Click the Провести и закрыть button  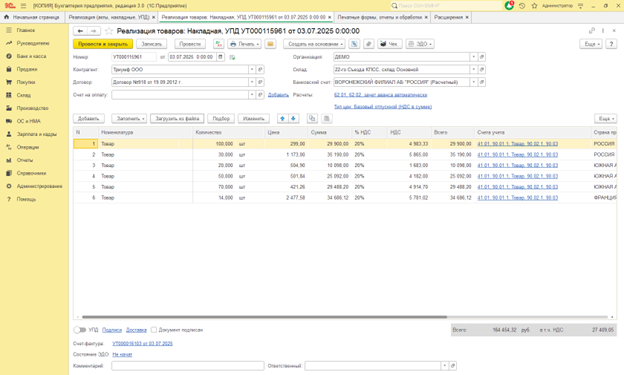tap(103, 44)
